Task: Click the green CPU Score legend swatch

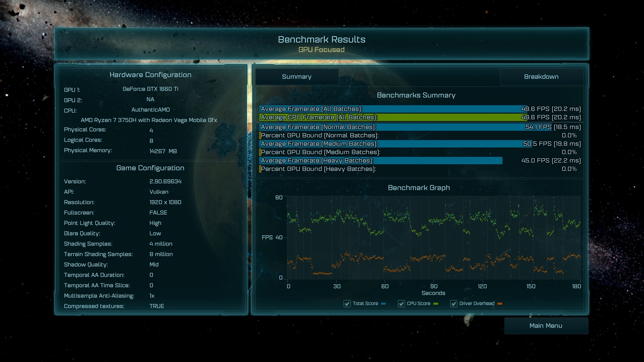Action: (x=436, y=304)
